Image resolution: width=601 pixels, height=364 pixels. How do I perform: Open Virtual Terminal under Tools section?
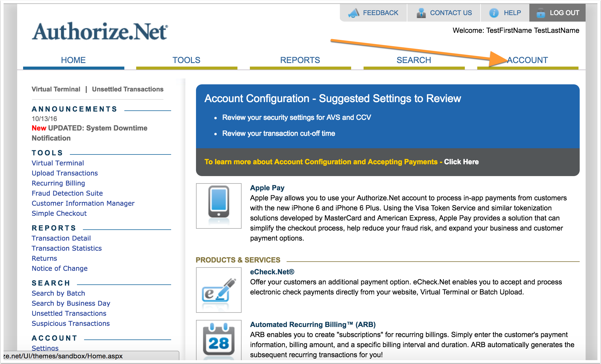[x=58, y=163]
